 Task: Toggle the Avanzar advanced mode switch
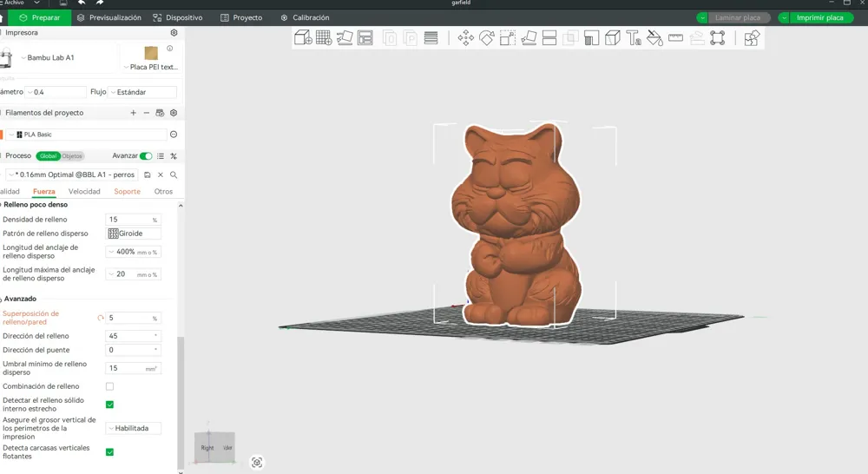click(x=146, y=156)
